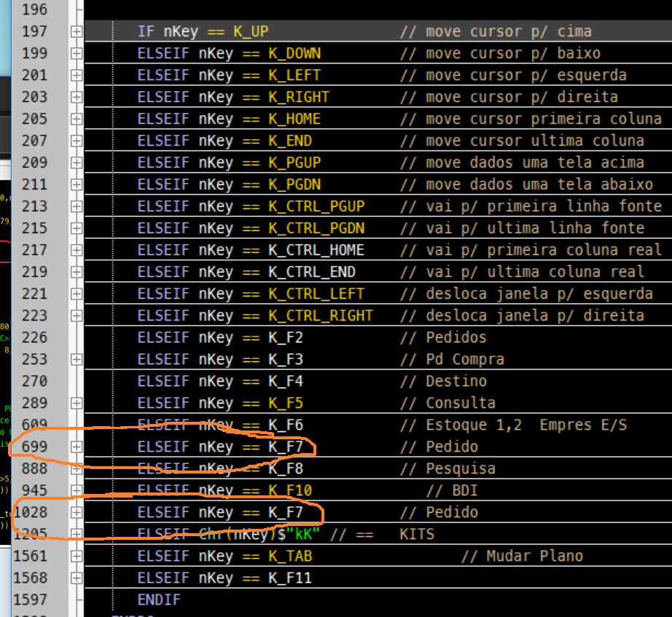This screenshot has width=672, height=617.
Task: Click line number 226 in the gutter
Action: pos(34,337)
